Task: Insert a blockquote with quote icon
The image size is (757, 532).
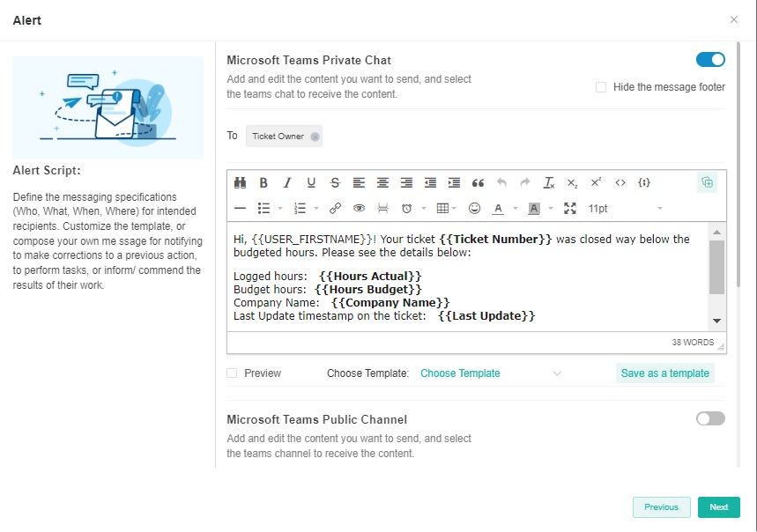Action: click(478, 183)
